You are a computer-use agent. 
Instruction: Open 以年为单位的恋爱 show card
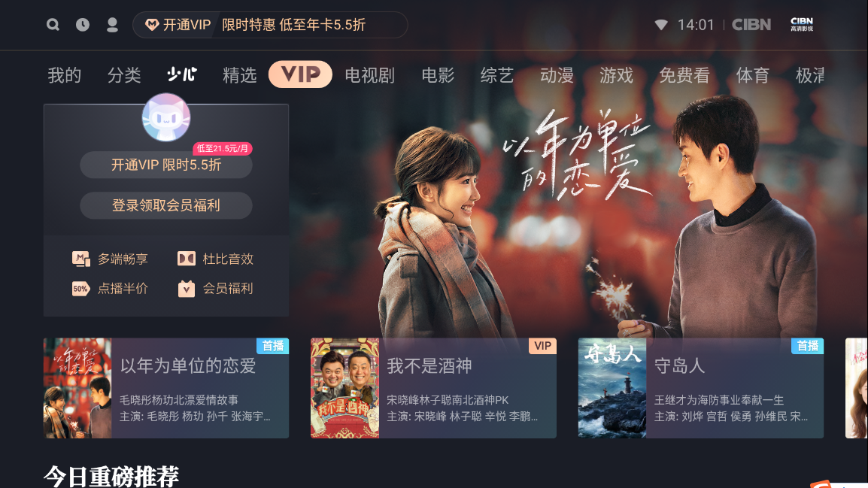[166, 388]
